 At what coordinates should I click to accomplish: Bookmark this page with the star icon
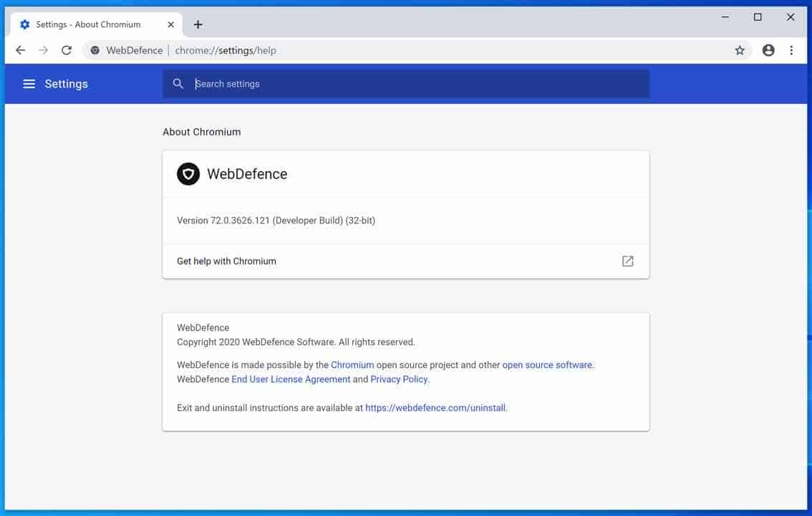740,50
